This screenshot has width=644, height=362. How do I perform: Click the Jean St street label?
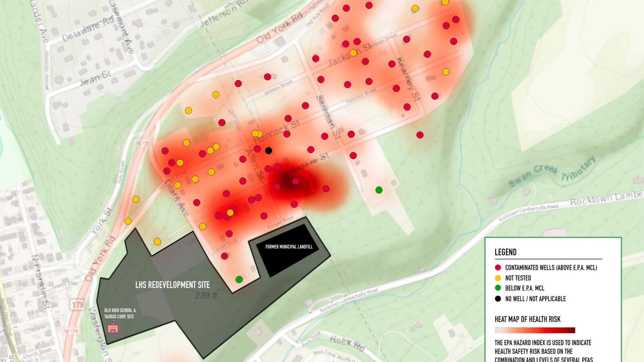point(95,78)
